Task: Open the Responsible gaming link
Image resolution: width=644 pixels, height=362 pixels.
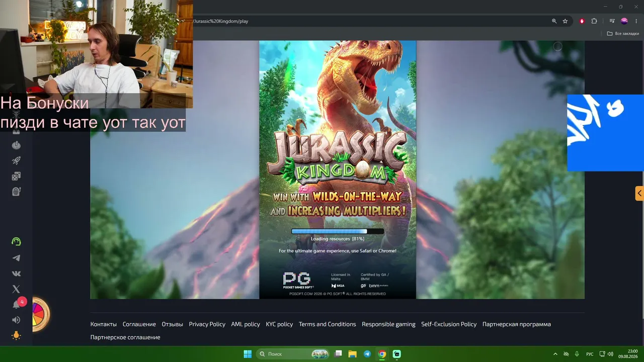Action: click(389, 324)
